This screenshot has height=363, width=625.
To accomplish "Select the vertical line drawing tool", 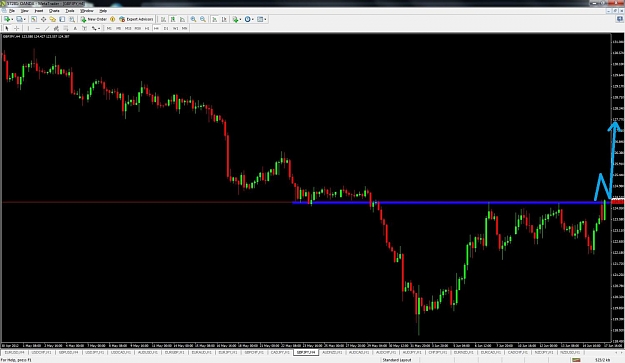I will point(28,28).
